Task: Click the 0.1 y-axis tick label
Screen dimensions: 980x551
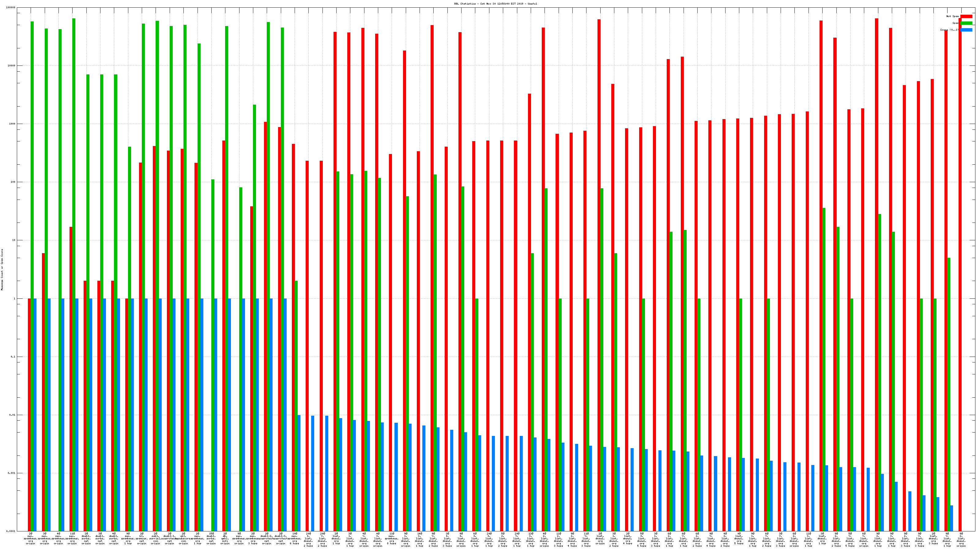Action: tap(13, 357)
